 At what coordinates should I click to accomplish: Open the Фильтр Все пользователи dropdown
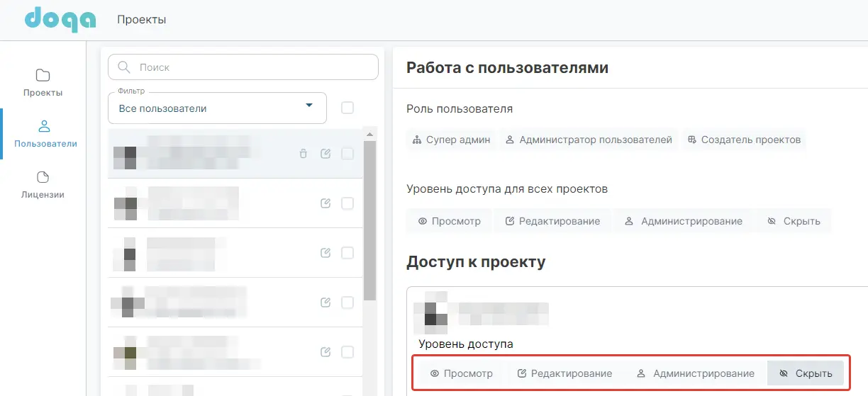click(217, 108)
